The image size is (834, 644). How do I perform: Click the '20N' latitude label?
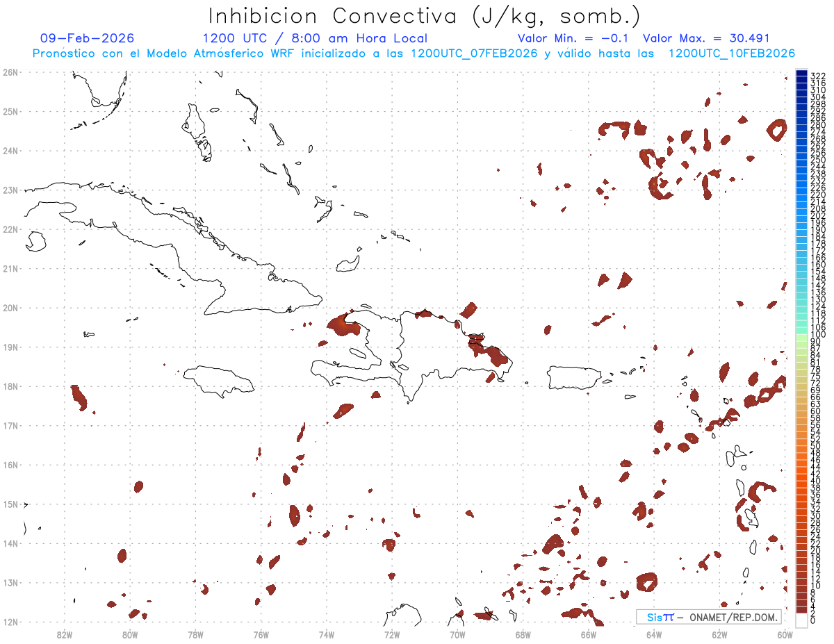click(10, 308)
